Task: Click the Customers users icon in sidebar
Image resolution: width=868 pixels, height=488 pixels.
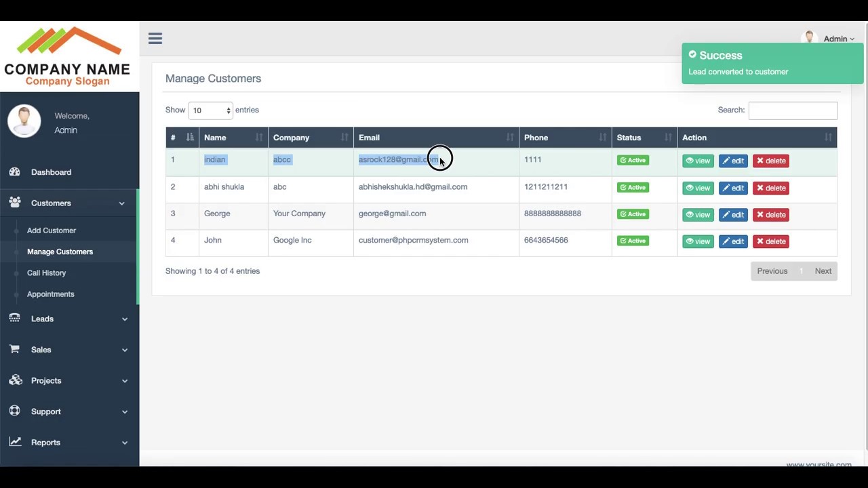Action: click(x=14, y=203)
